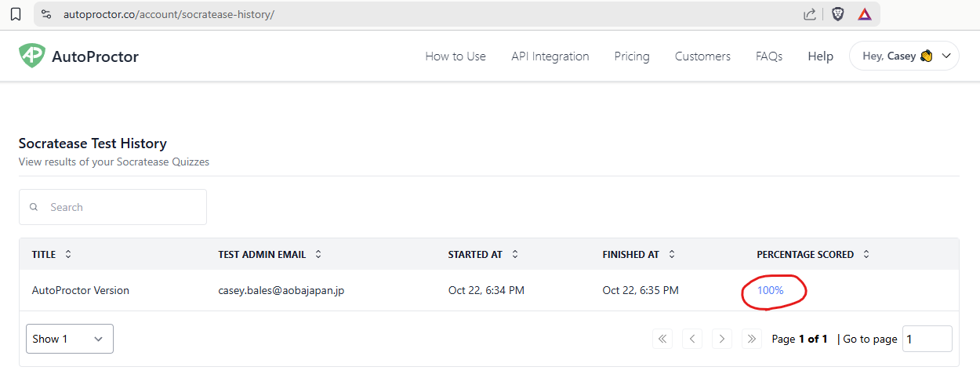Go to the last page arrow
This screenshot has height=385, width=980.
(751, 339)
